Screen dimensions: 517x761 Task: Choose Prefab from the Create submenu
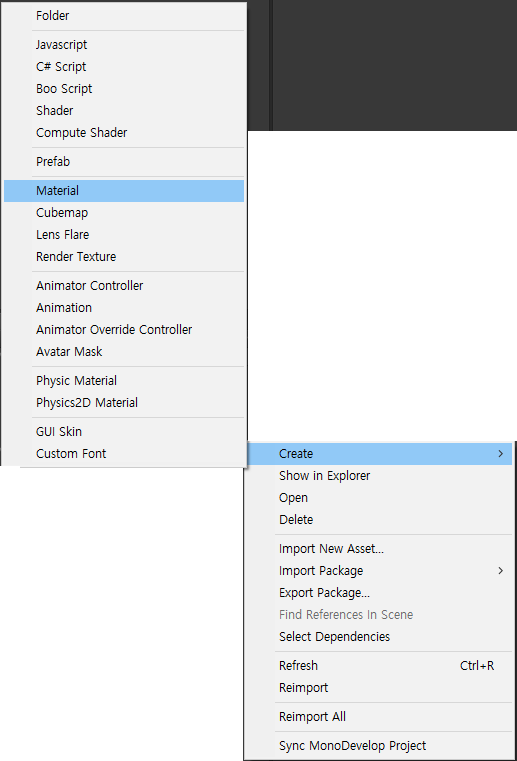point(124,162)
